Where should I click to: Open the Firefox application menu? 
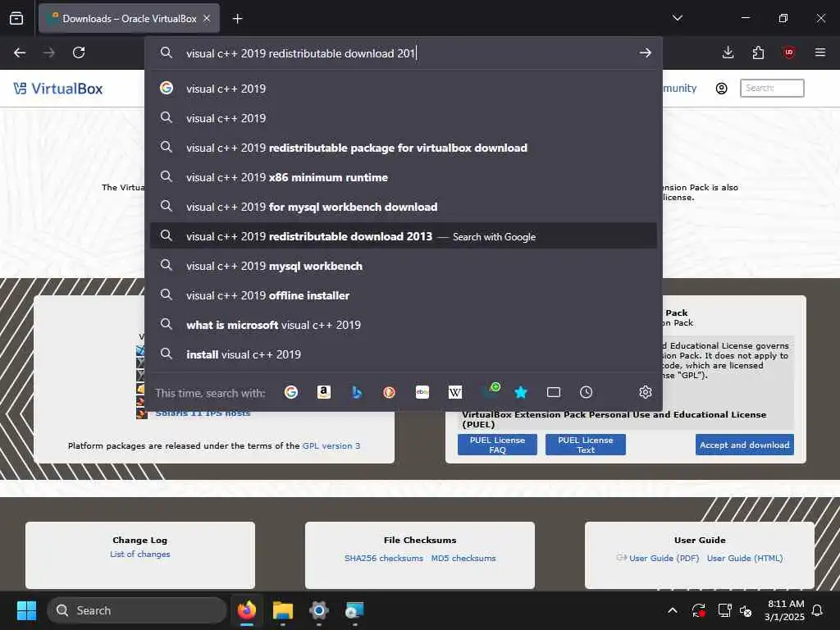tap(819, 52)
